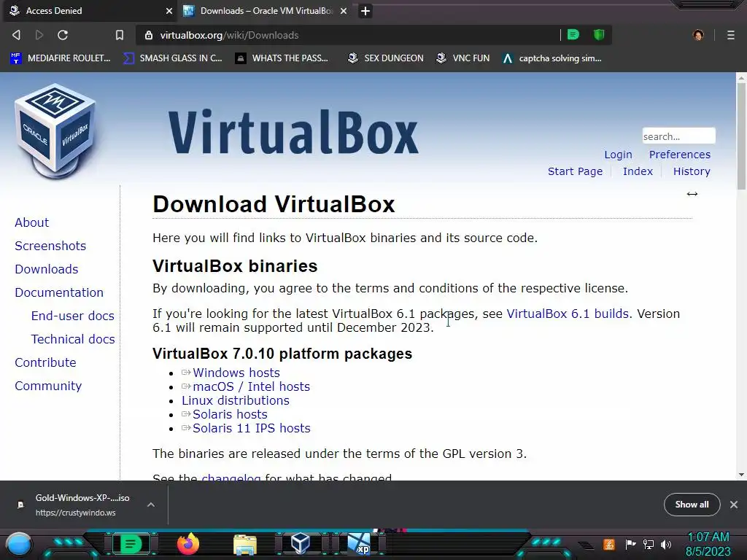Open the Login link
Screen dimensions: 747x560
pos(618,155)
